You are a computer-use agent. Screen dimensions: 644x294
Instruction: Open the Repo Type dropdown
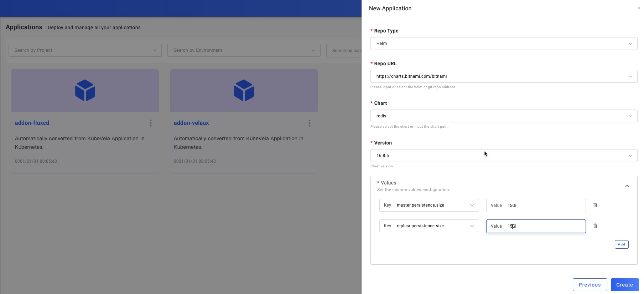[x=504, y=44]
